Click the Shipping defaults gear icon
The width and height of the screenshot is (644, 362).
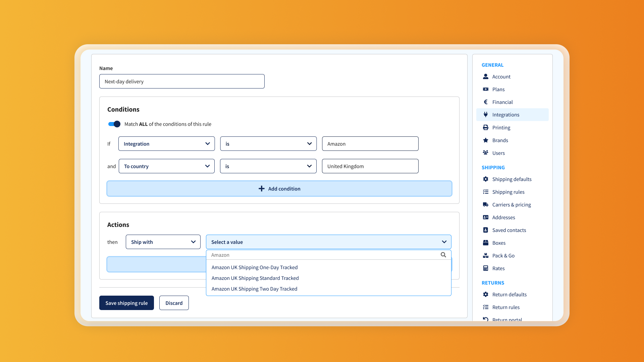tap(485, 179)
